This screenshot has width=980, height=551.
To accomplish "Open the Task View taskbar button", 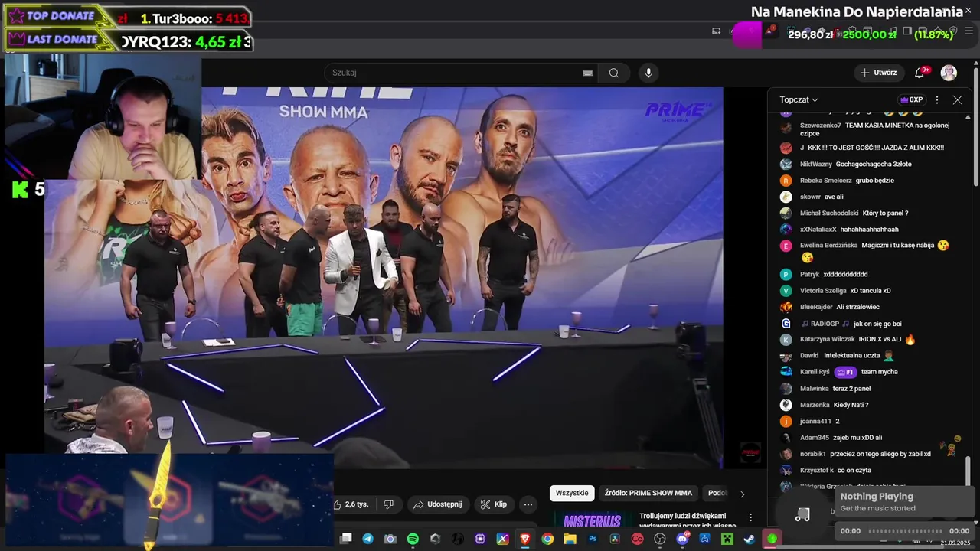I will (x=346, y=539).
